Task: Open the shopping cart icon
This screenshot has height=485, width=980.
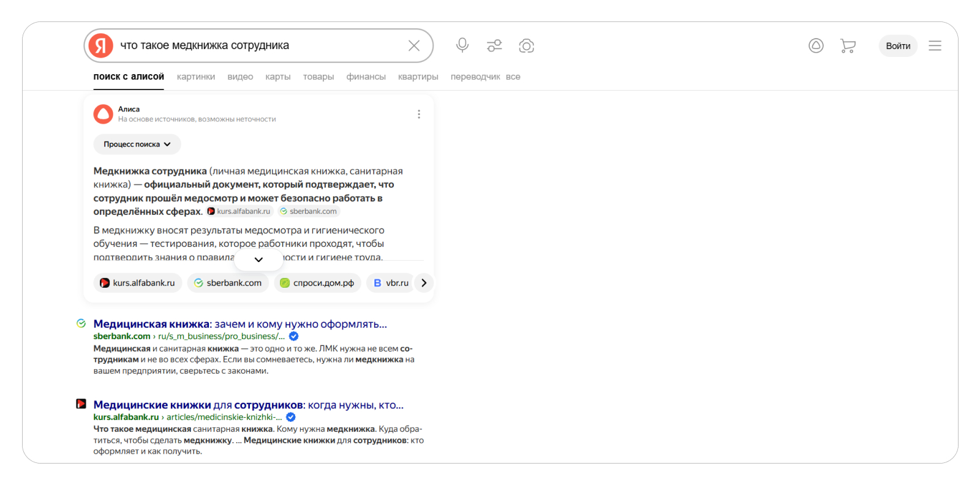Action: [848, 46]
